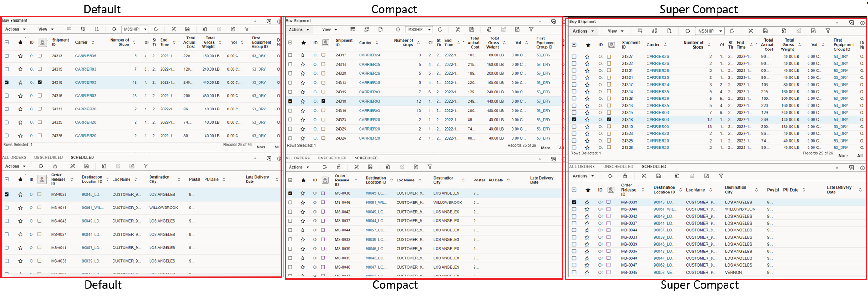The height and width of the screenshot is (296, 868).
Task: Open Actions dropdown in Compact Buy Shipment toolbar
Action: 299,30
